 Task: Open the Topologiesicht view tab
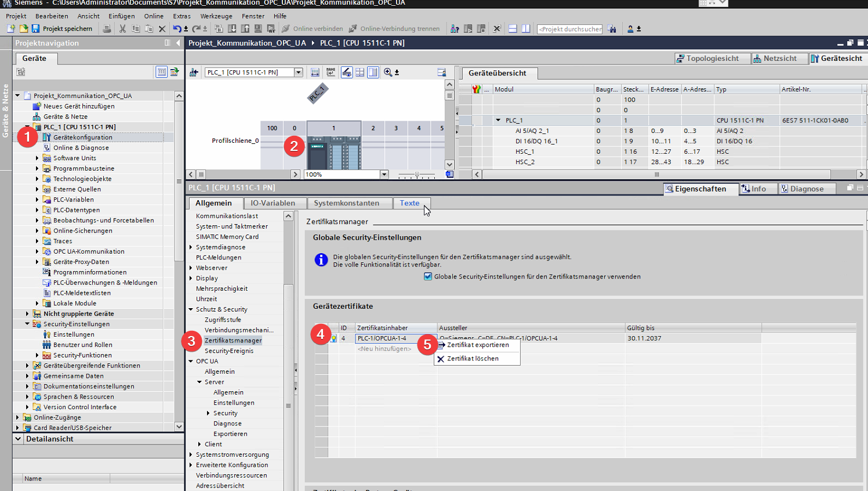click(712, 58)
